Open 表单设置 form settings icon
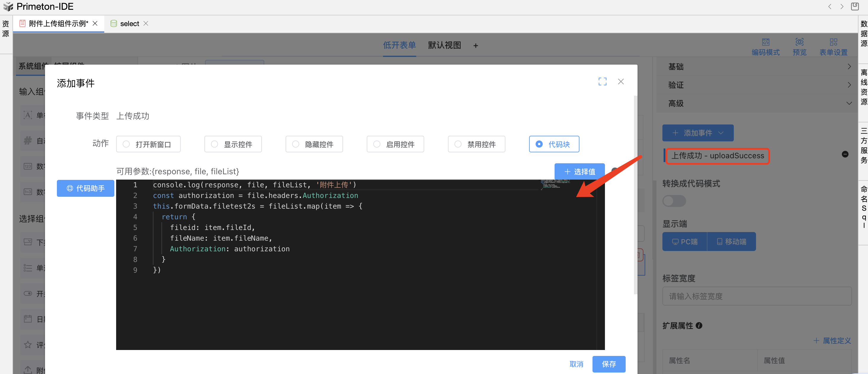The width and height of the screenshot is (868, 374). 833,42
